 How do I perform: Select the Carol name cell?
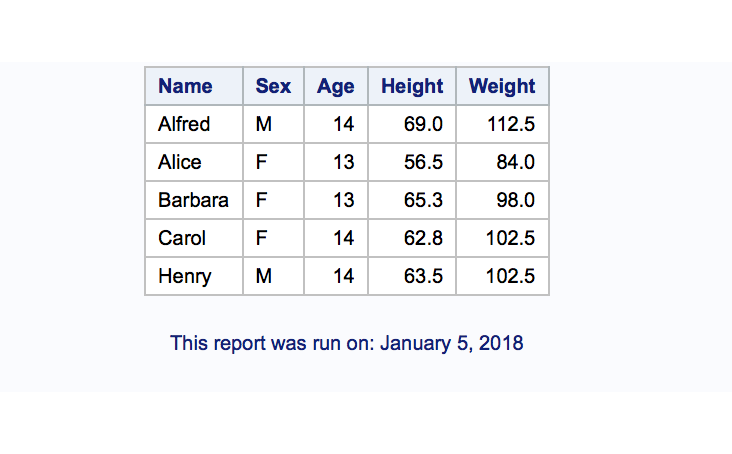[194, 238]
